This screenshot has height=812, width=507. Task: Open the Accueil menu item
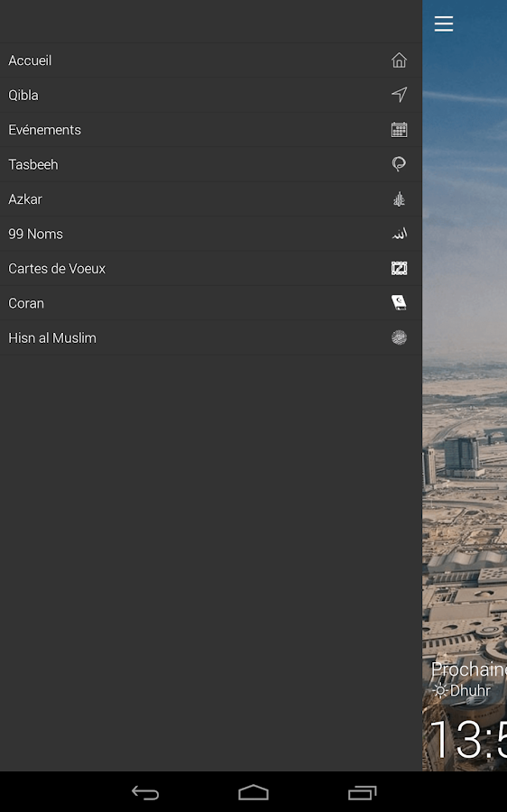coord(211,60)
